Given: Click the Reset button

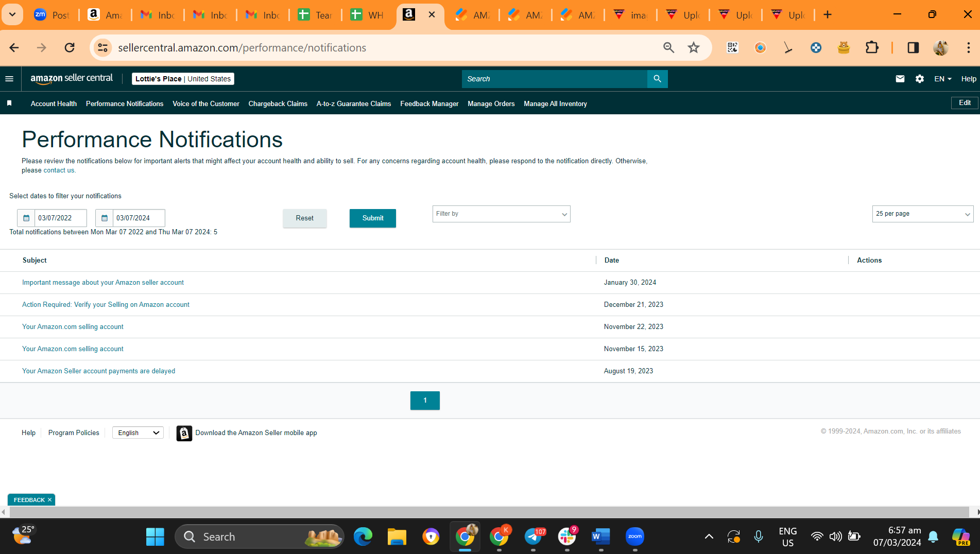Looking at the screenshot, I should click(305, 218).
